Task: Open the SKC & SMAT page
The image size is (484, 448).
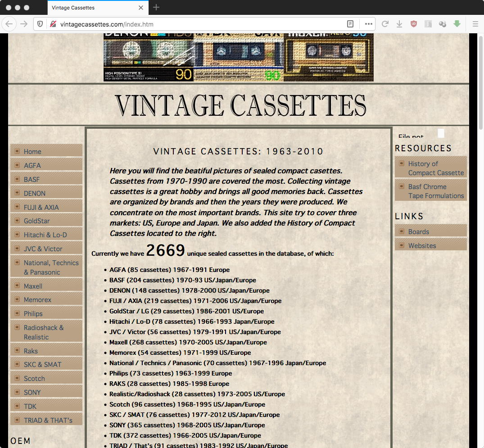Action: tap(46, 364)
